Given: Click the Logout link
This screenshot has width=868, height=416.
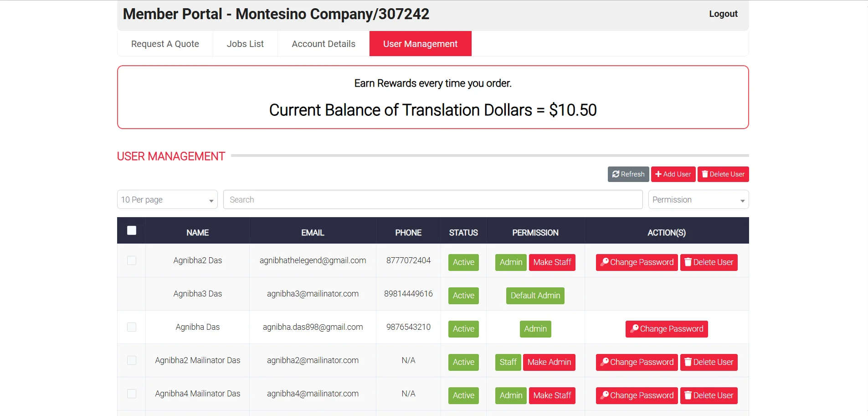Looking at the screenshot, I should pyautogui.click(x=723, y=14).
